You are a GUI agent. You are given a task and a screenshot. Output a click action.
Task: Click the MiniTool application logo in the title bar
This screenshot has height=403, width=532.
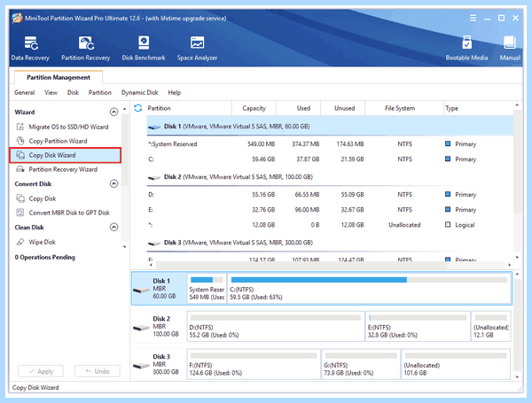coord(17,18)
